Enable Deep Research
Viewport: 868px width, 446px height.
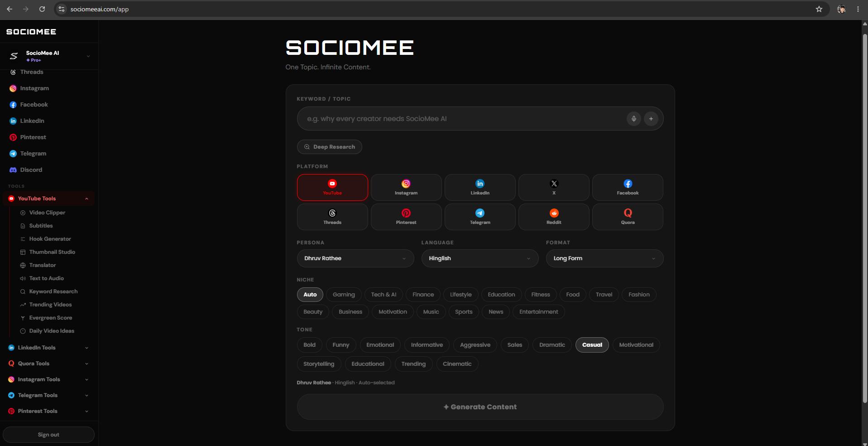pyautogui.click(x=329, y=147)
